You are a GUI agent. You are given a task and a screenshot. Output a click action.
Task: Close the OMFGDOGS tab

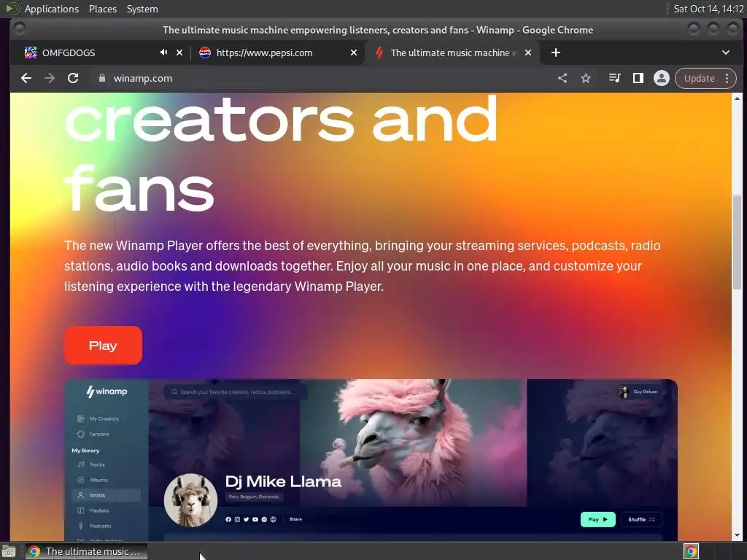pos(179,52)
